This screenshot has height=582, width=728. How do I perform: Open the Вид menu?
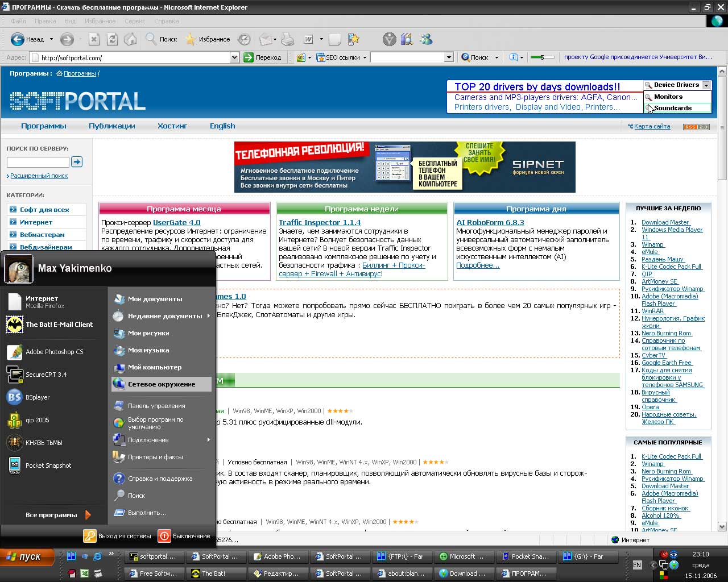[70, 21]
